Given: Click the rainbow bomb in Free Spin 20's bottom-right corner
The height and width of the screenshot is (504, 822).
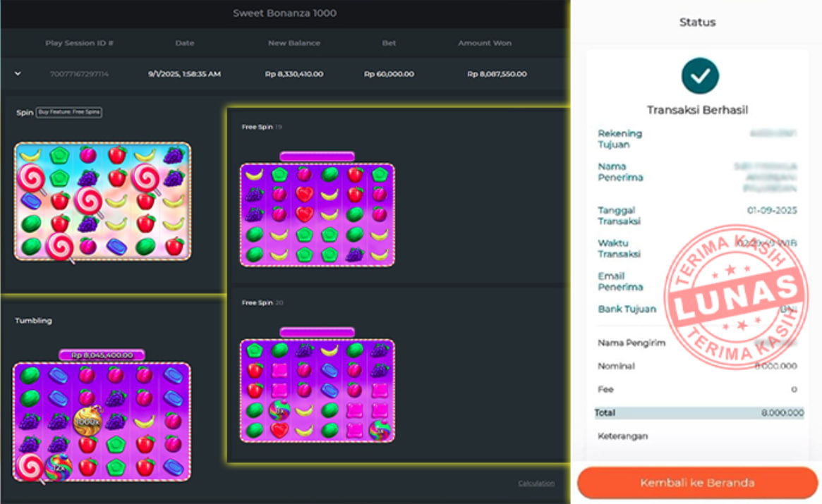Looking at the screenshot, I should click(379, 430).
